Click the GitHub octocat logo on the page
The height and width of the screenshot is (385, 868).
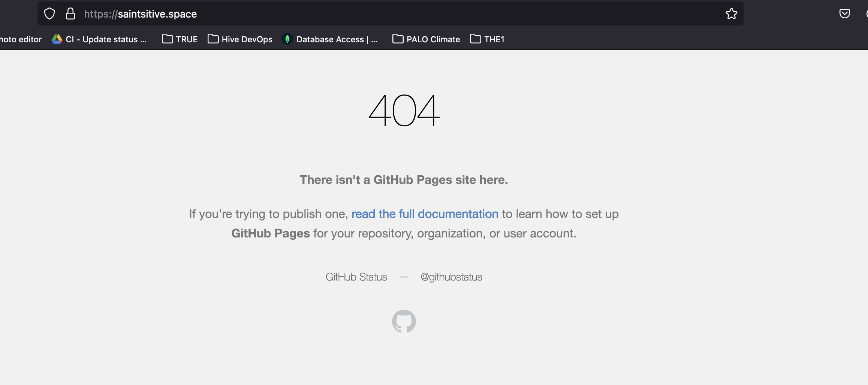(404, 321)
